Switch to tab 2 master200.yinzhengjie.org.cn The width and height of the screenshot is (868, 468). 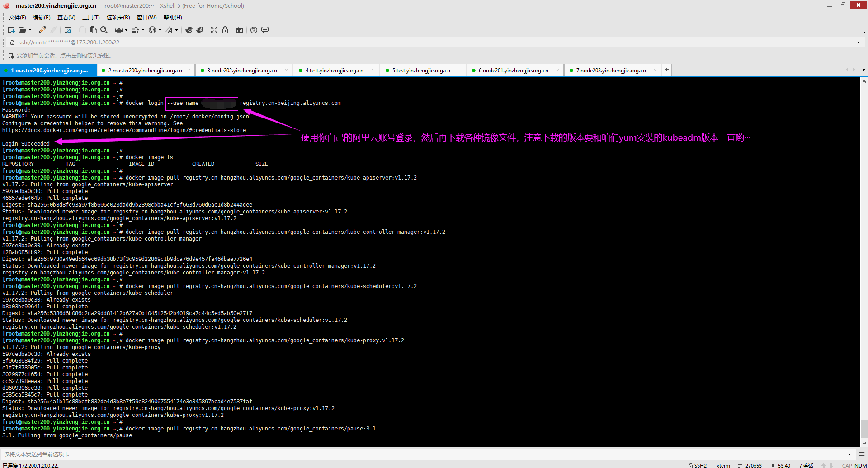pyautogui.click(x=145, y=71)
